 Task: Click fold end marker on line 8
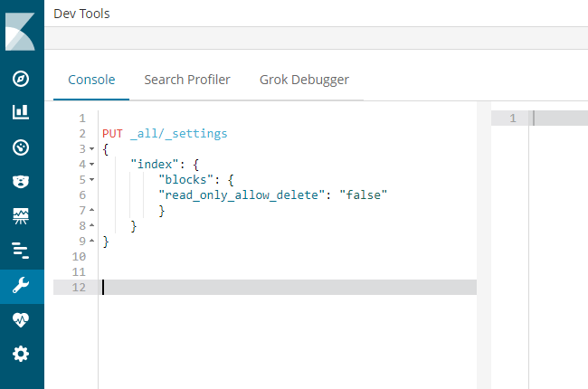(x=92, y=225)
